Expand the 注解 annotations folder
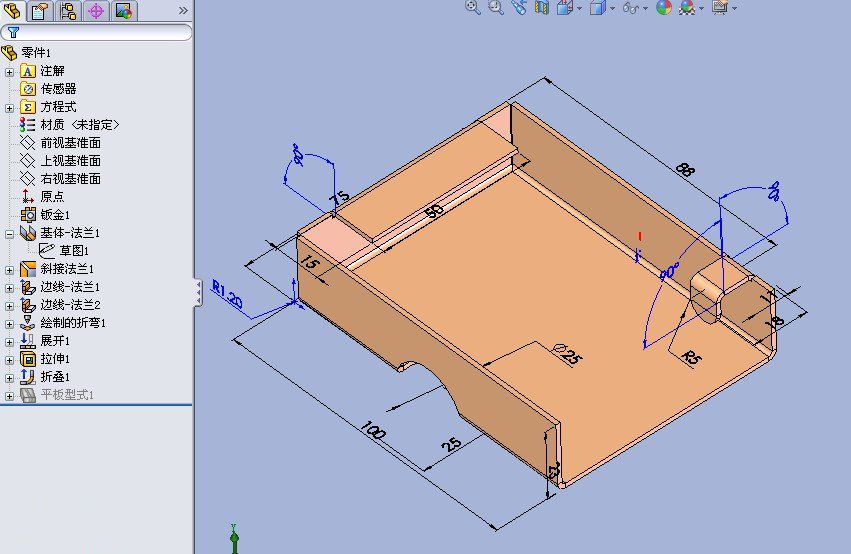This screenshot has width=851, height=554. click(x=10, y=71)
